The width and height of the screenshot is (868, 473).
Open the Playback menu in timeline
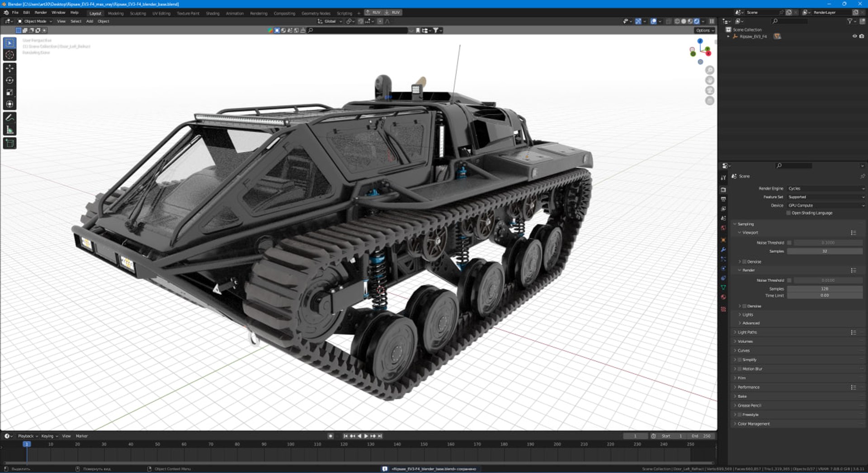point(28,436)
